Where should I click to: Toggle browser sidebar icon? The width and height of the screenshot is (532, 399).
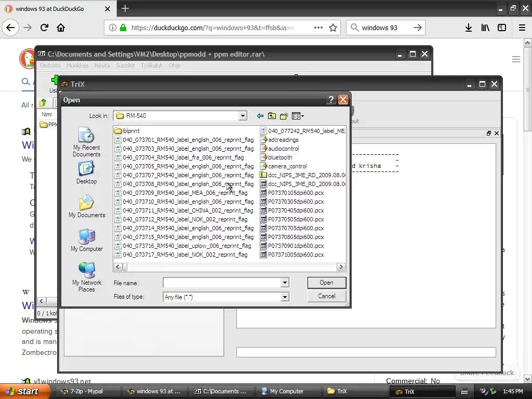click(x=502, y=28)
